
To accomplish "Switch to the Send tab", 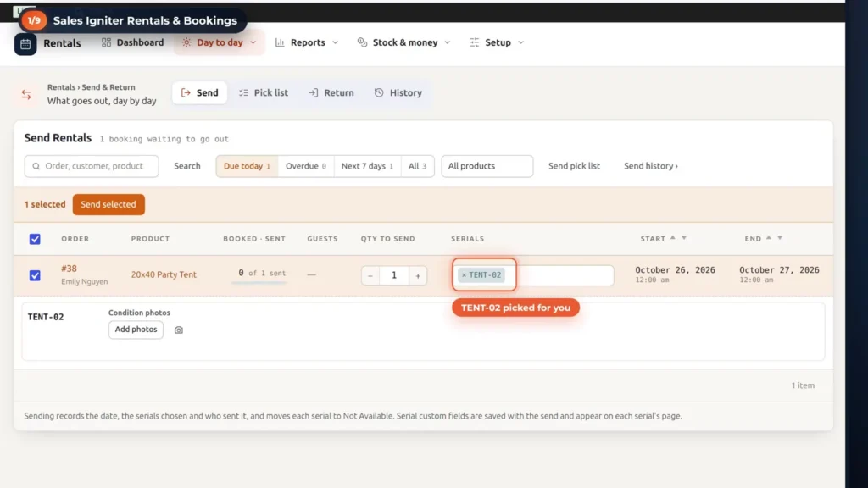I will pos(199,93).
